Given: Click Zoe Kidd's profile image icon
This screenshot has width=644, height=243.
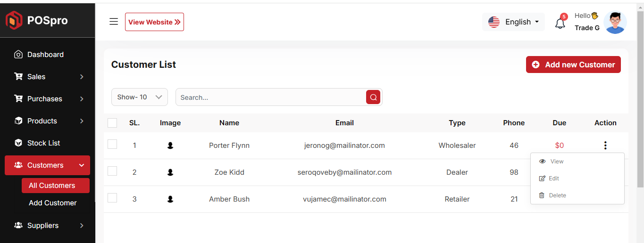Looking at the screenshot, I should point(170,172).
